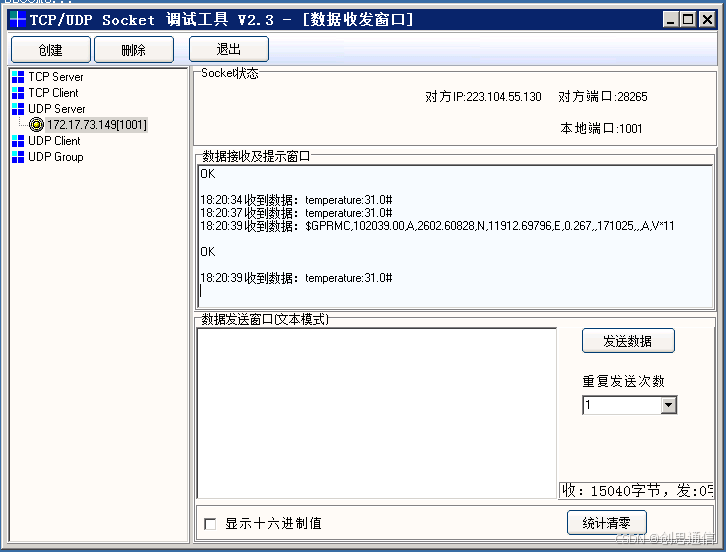Screen dimensions: 726x552
Task: Click the app icon in the title bar
Action: tap(18, 19)
